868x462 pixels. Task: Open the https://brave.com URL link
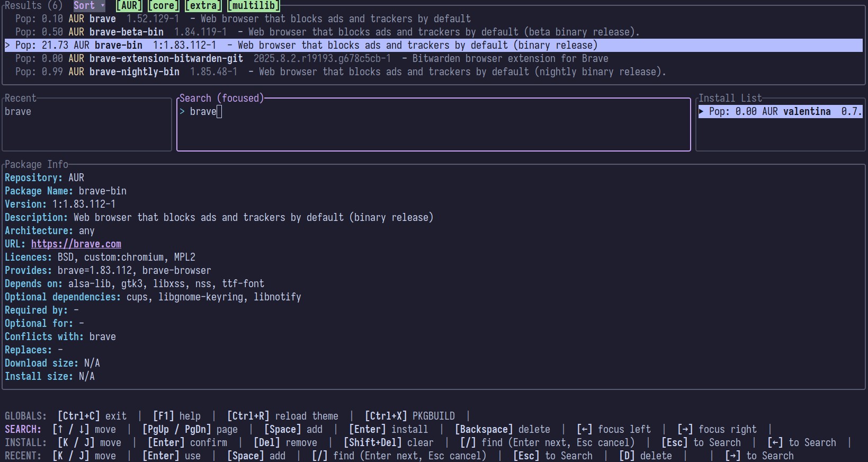pos(76,244)
